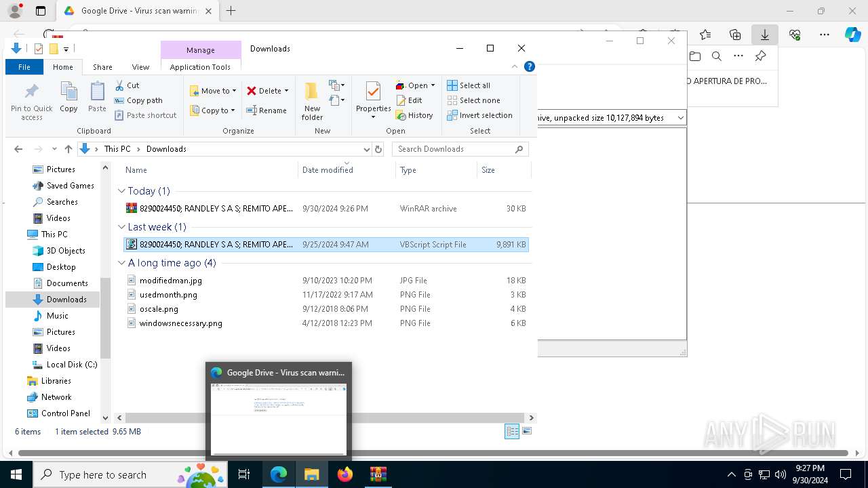
Task: Open WinRAR archive info dropdown
Action: (680, 118)
